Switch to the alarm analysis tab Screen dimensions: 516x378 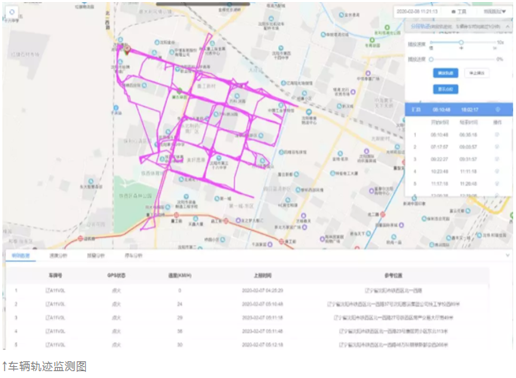[96, 255]
